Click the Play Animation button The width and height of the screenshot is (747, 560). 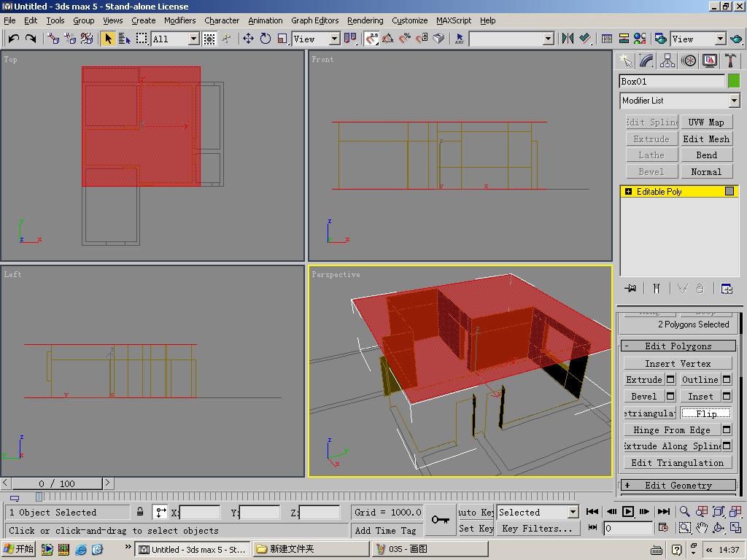628,511
